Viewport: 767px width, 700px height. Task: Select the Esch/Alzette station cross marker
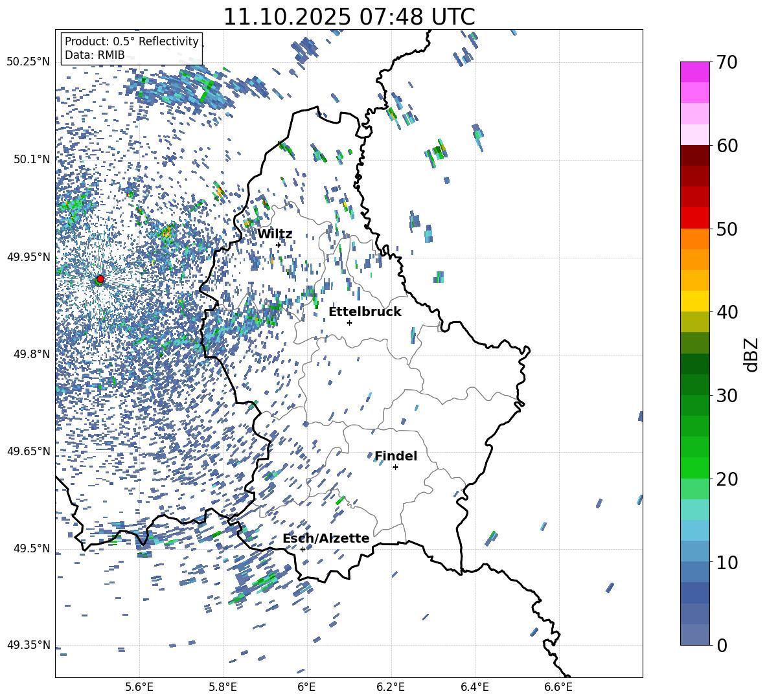pos(303,549)
